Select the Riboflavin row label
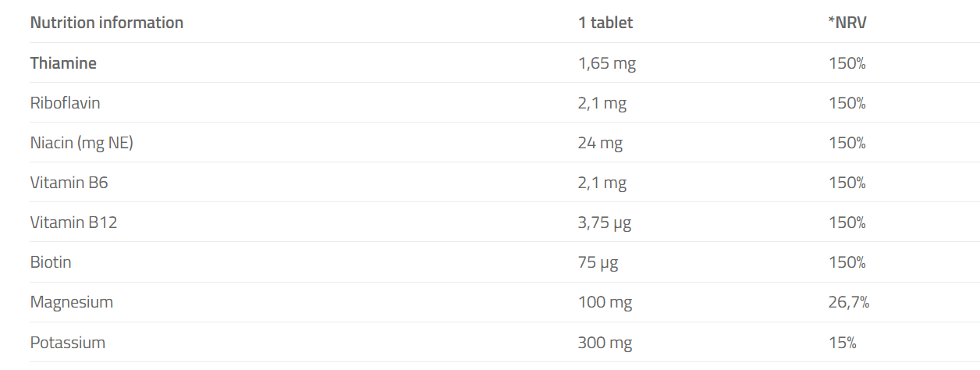The height and width of the screenshot is (370, 980). [65, 103]
